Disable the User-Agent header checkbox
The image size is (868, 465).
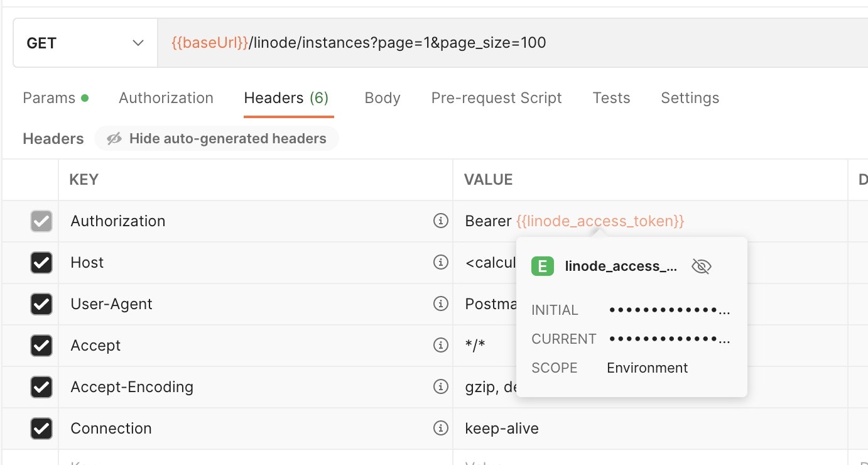point(41,304)
